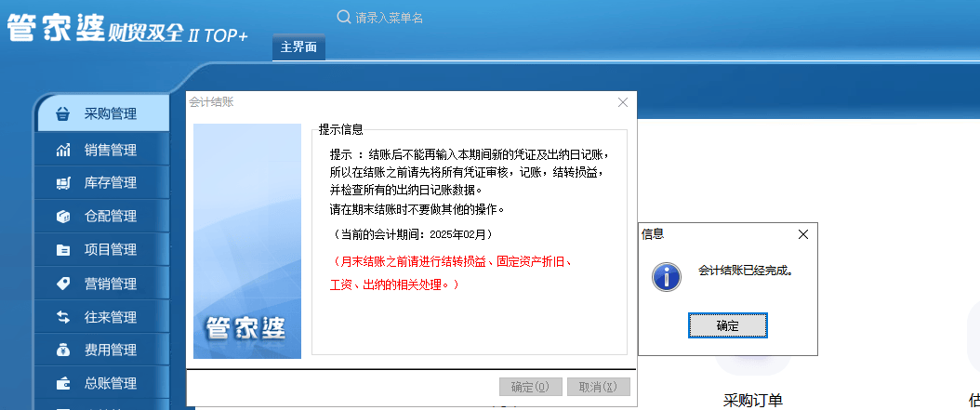Click disabled 确定(O) button in 会计结账
The width and height of the screenshot is (980, 410).
531,387
